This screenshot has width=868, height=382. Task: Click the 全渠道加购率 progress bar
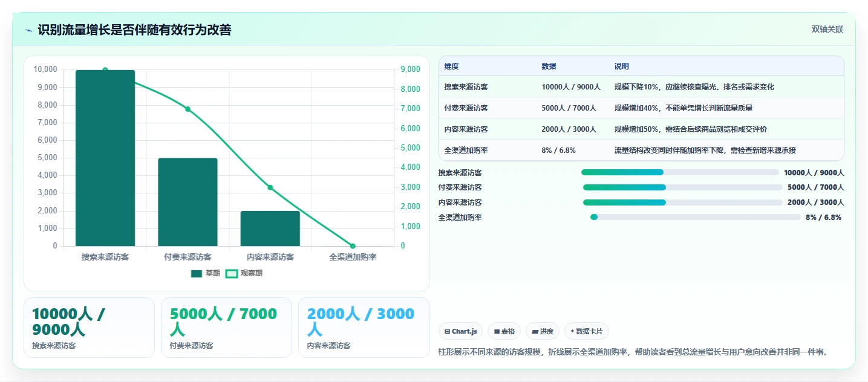(x=696, y=217)
